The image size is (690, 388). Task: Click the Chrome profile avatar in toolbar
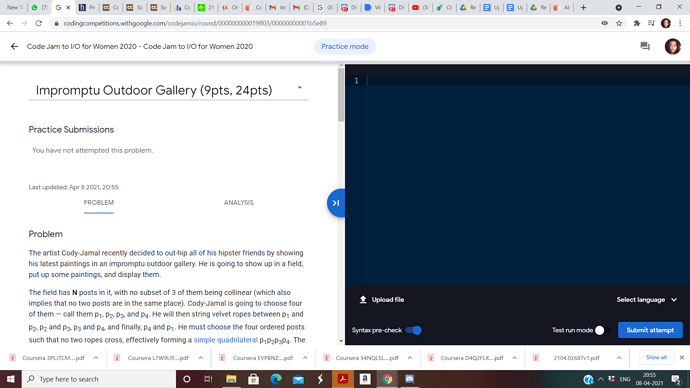click(666, 23)
